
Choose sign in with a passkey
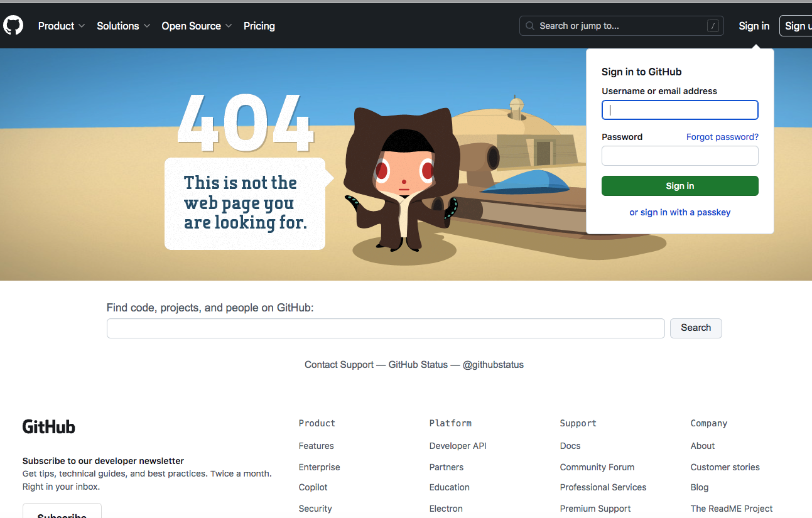[680, 212]
